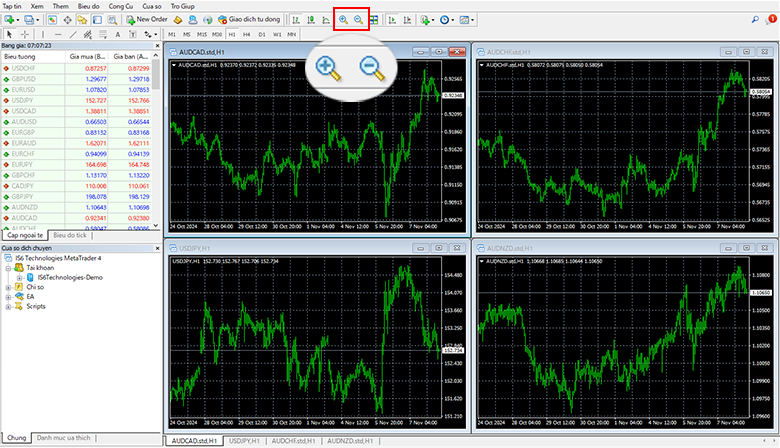
Task: Toggle Chart Shift icon
Action: (407, 20)
